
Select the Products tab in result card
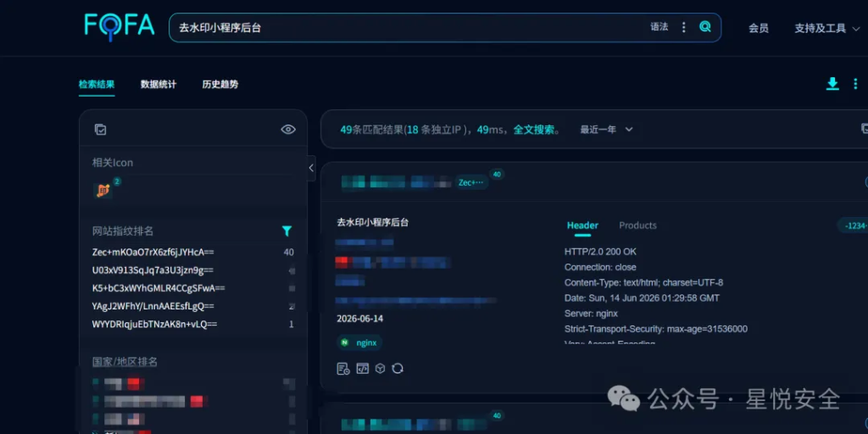[637, 225]
